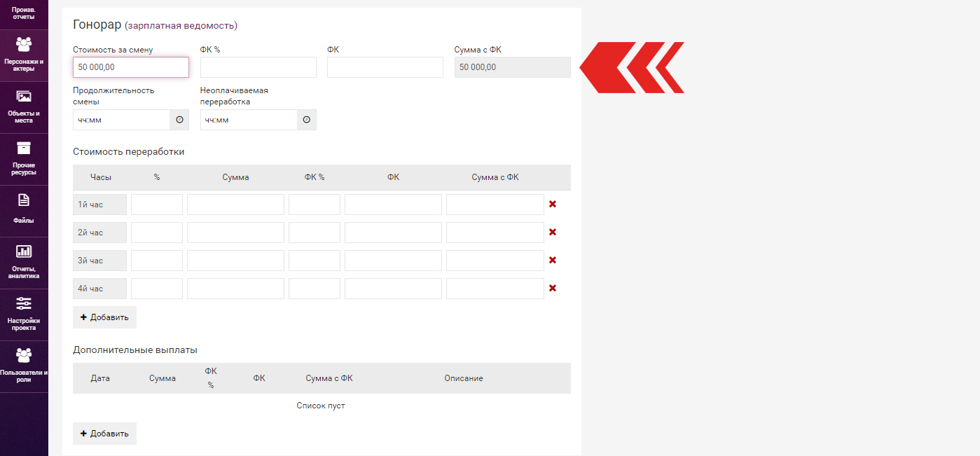Delete the 2й час overtime row

pyautogui.click(x=552, y=232)
